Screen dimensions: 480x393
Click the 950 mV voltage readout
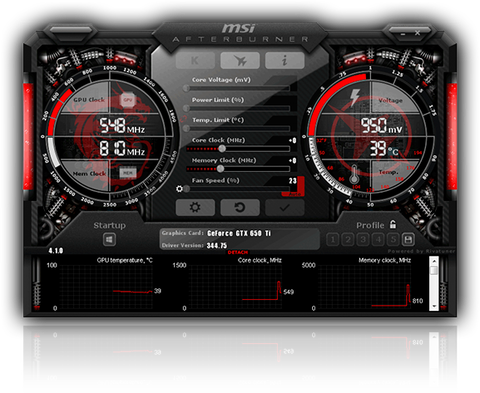tap(382, 126)
